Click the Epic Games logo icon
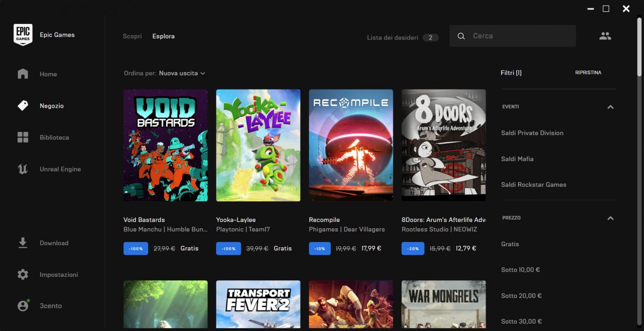The width and height of the screenshot is (644, 331). [23, 35]
